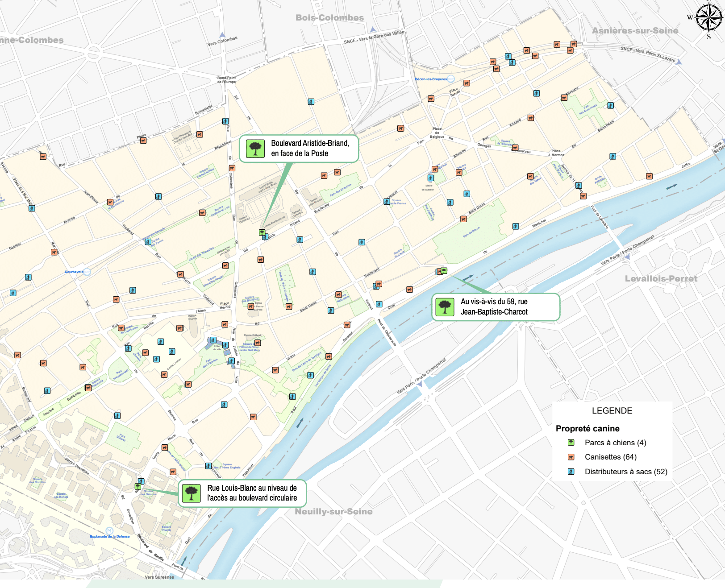725x588 pixels.
Task: Click the Place Hérold label
Action: 225,305
